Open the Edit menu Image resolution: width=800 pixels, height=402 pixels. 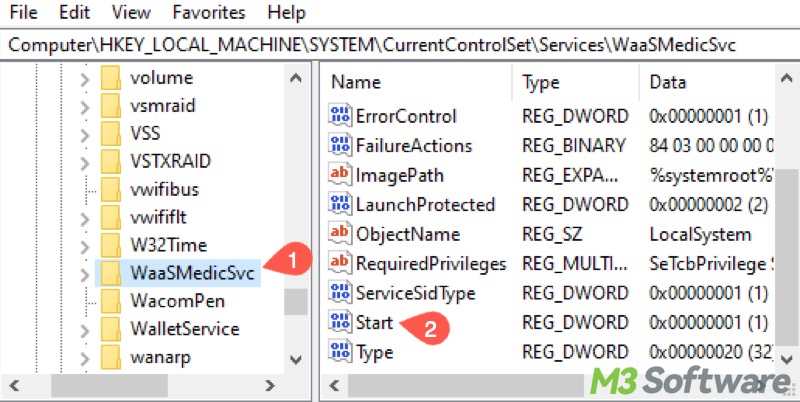pos(74,12)
